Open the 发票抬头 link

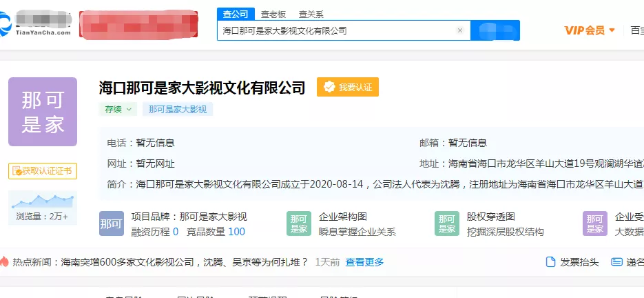pos(579,262)
